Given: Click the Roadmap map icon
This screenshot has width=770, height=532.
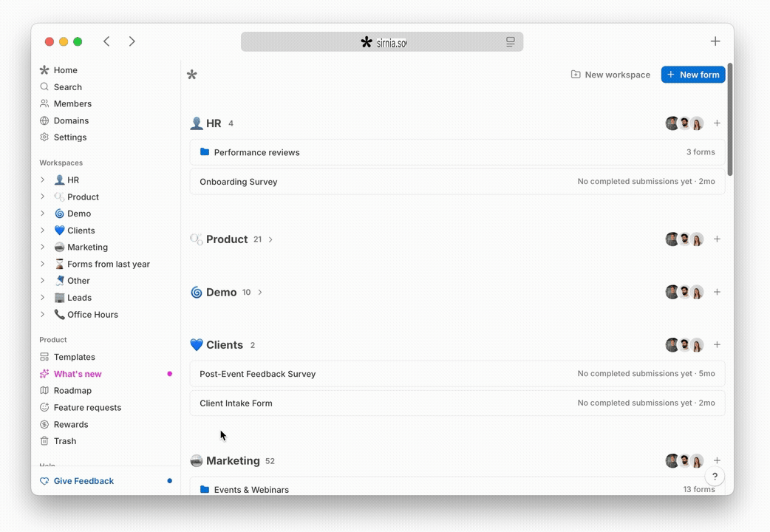Looking at the screenshot, I should 44,391.
